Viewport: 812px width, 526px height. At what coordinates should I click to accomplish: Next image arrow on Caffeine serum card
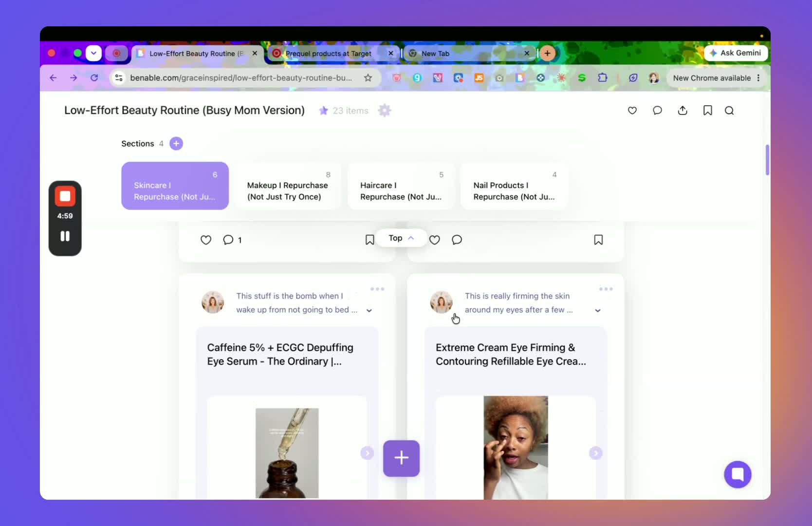(367, 453)
